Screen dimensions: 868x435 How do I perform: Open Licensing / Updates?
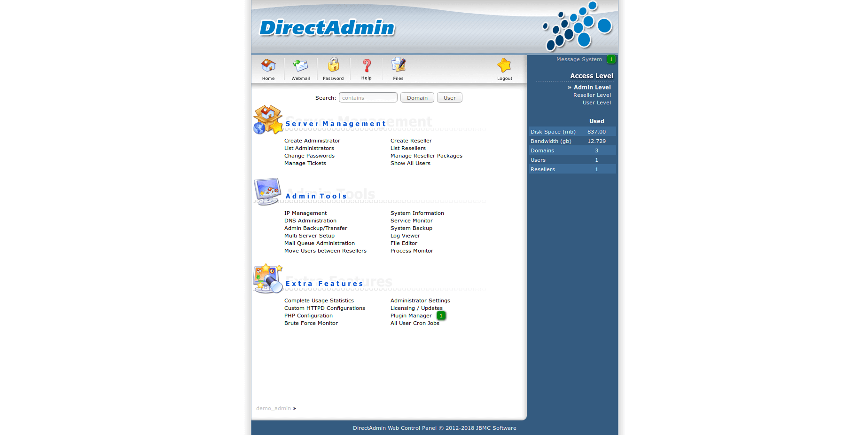pos(416,308)
